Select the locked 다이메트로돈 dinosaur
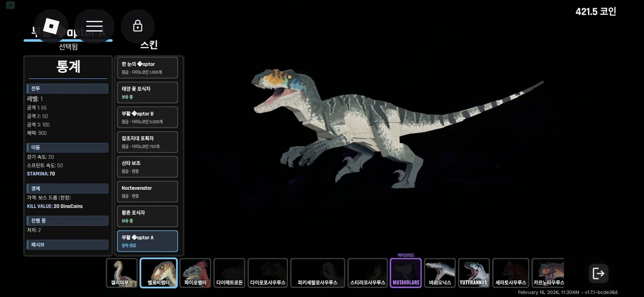The height and width of the screenshot is (297, 644). [x=230, y=273]
